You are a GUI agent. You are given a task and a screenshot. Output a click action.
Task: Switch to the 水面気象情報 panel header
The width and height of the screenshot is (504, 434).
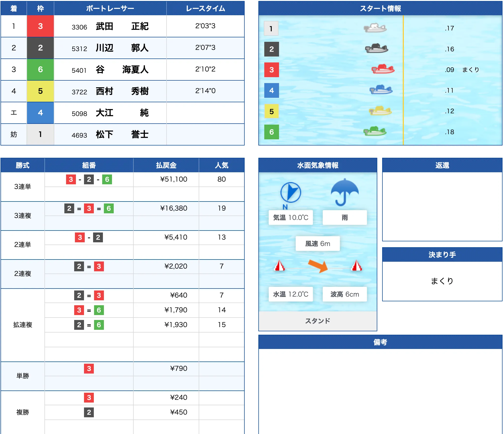tap(318, 165)
